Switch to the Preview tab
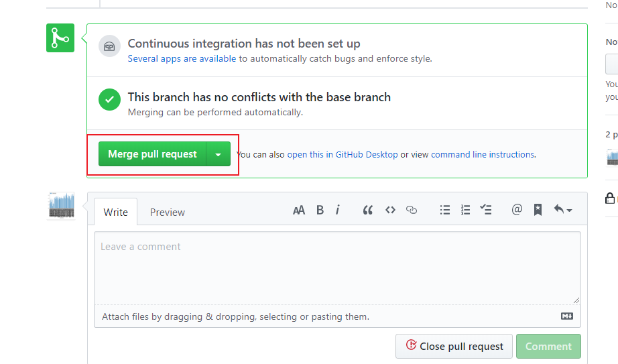Screen dimensions: 618x364 [x=167, y=213]
